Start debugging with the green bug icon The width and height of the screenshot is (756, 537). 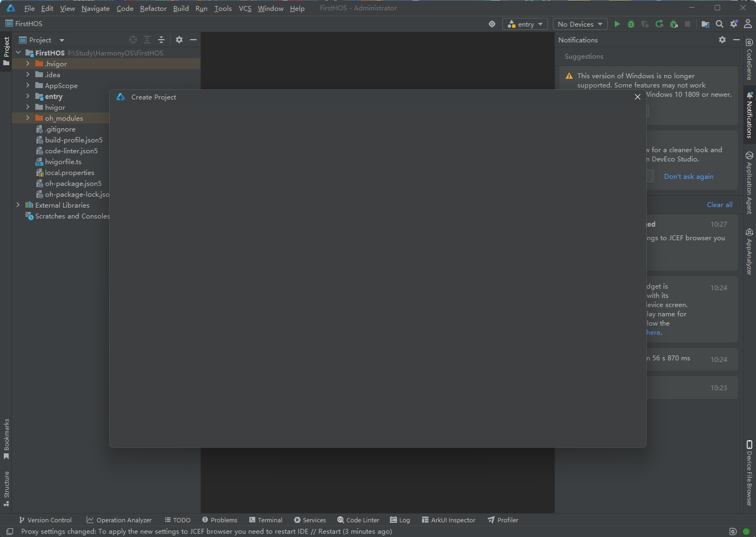coord(631,24)
